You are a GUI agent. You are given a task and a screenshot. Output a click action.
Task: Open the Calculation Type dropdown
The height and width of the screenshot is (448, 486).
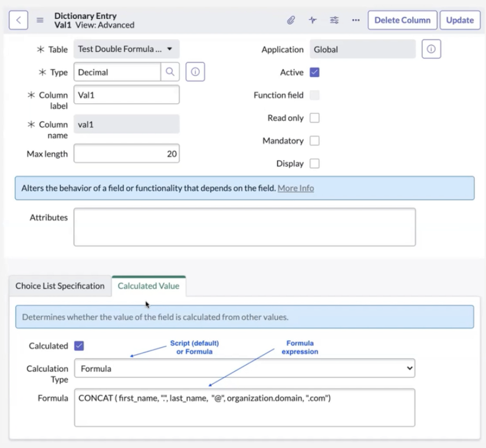click(x=245, y=368)
